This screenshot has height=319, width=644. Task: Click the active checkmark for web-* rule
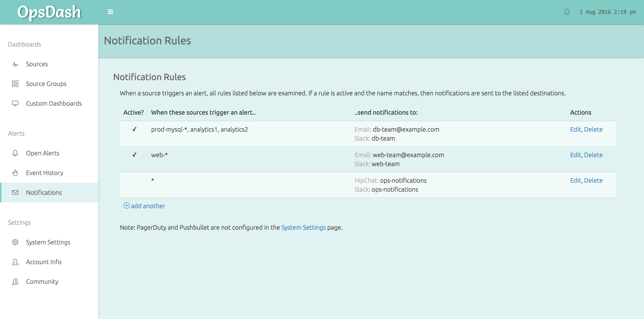134,155
